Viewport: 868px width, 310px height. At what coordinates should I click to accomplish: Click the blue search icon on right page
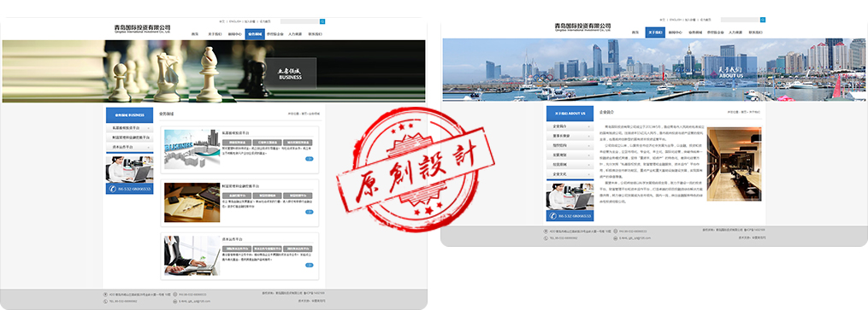pyautogui.click(x=764, y=20)
